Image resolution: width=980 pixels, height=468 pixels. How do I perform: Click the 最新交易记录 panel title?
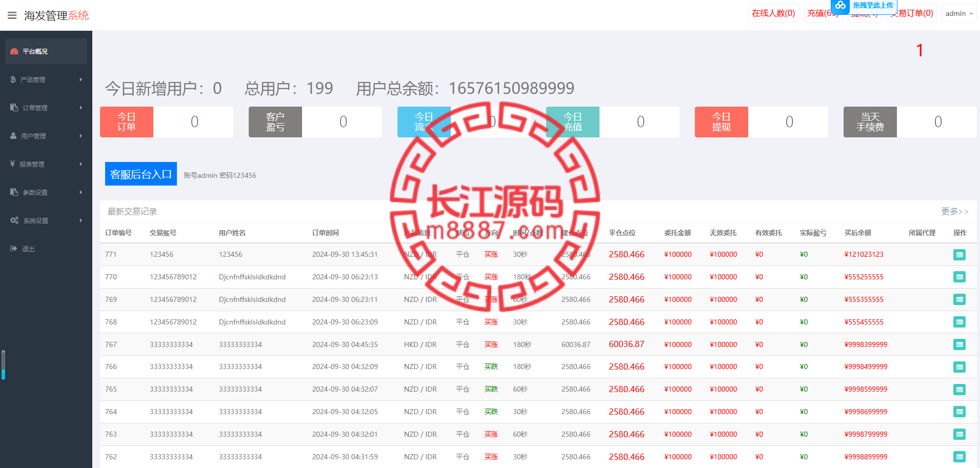point(132,211)
